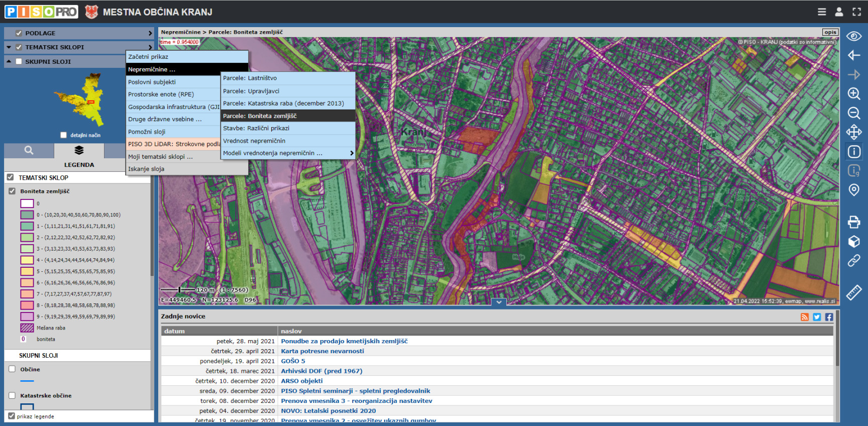Image resolution: width=868 pixels, height=426 pixels.
Task: Open the Karta potresne nevarnosti news link
Action: point(322,351)
